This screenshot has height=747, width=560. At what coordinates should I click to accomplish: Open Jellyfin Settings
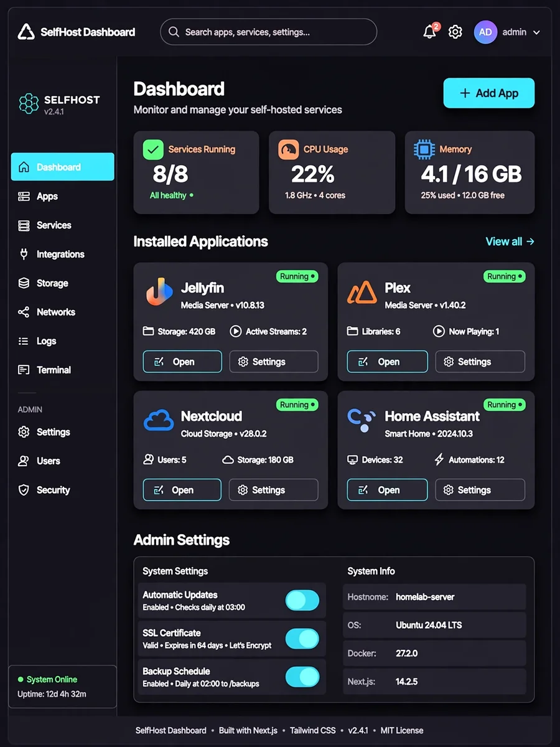tap(274, 362)
